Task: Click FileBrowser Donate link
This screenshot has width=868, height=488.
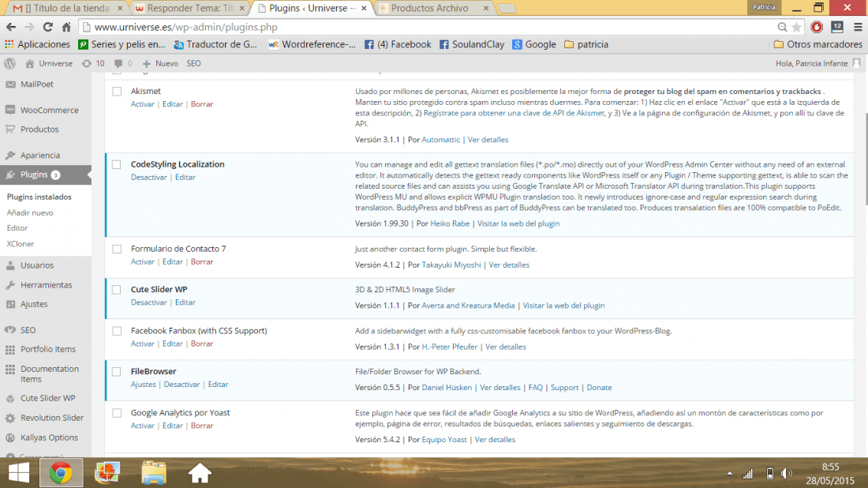Action: pyautogui.click(x=599, y=388)
